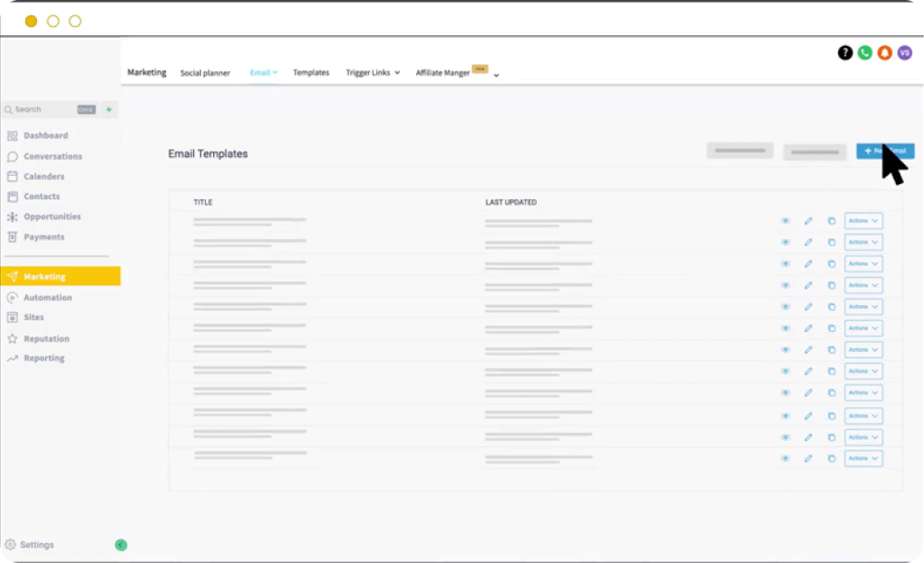924x563 pixels.
Task: Collapse sidebar with the green arrow icon
Action: [x=121, y=545]
